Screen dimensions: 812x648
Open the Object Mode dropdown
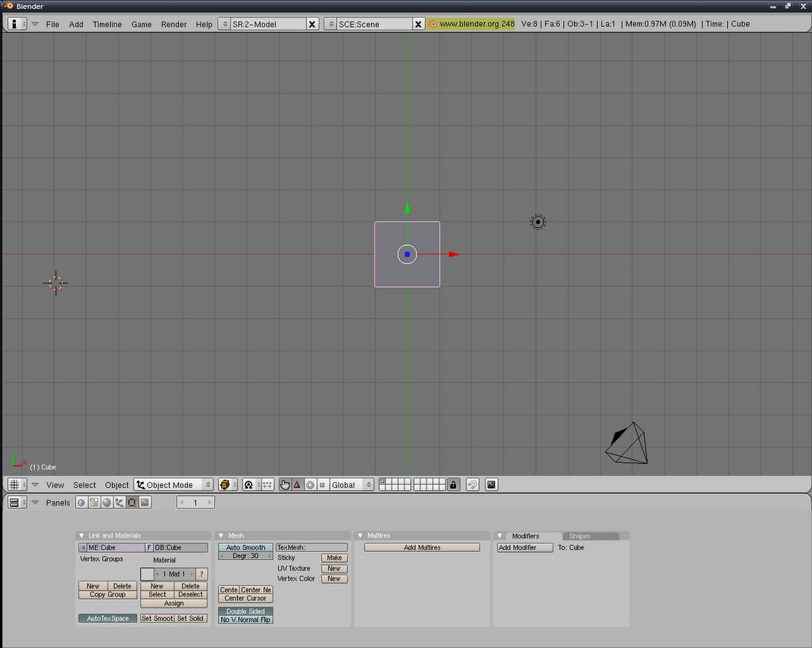pyautogui.click(x=174, y=485)
